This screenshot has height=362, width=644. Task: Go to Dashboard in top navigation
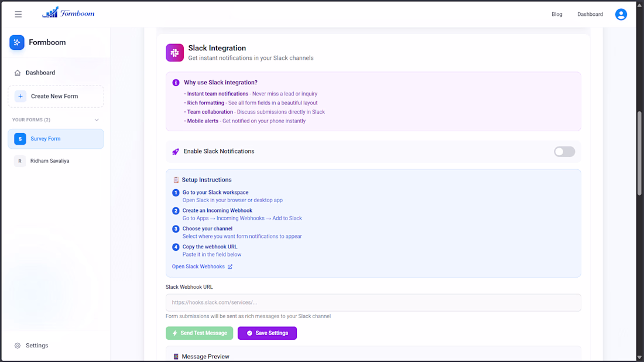tap(590, 15)
